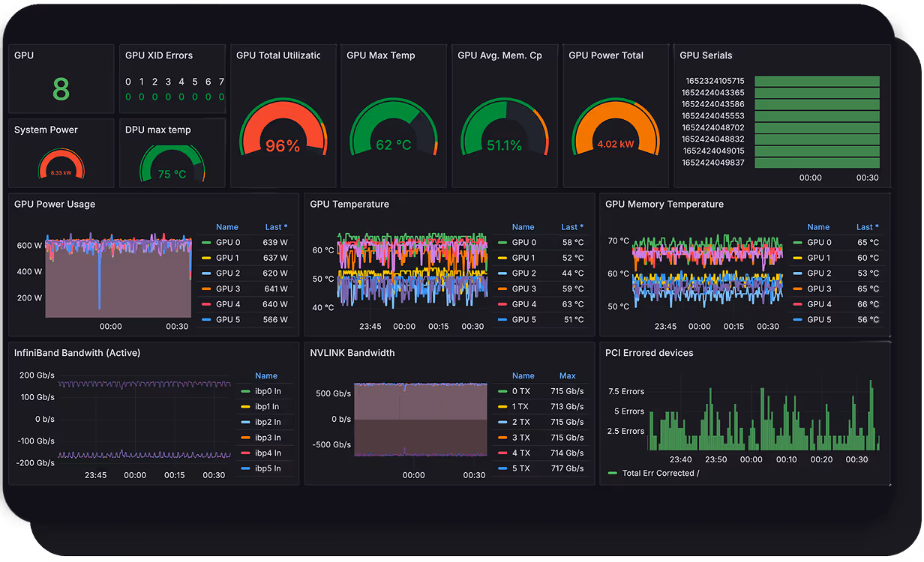Toggle GPU 5 series in GPU Power Usage
This screenshot has width=924, height=562.
coord(228,320)
